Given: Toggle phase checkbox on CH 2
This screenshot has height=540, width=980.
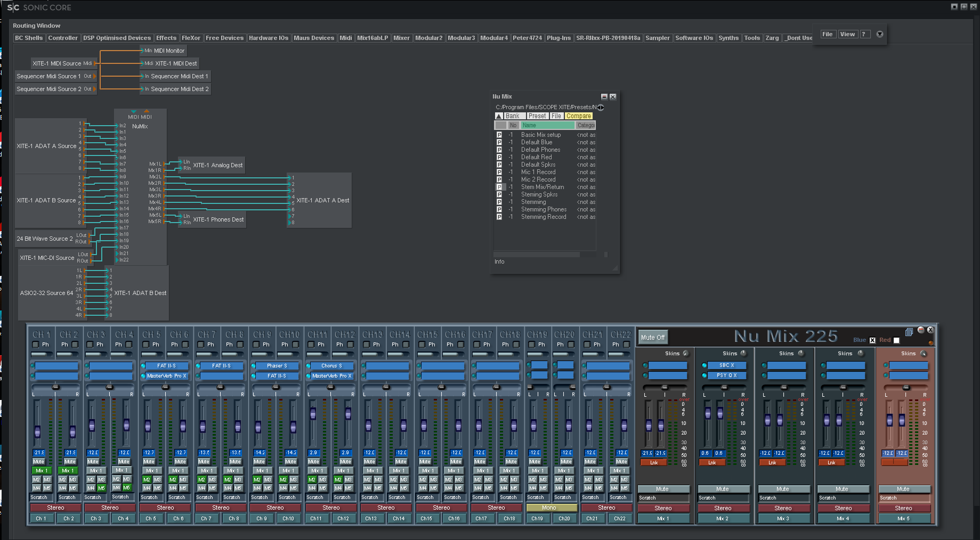Looking at the screenshot, I should (75, 345).
